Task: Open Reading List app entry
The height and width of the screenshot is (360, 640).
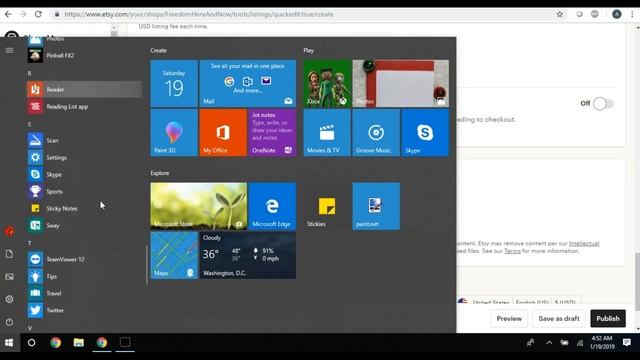Action: (x=84, y=107)
